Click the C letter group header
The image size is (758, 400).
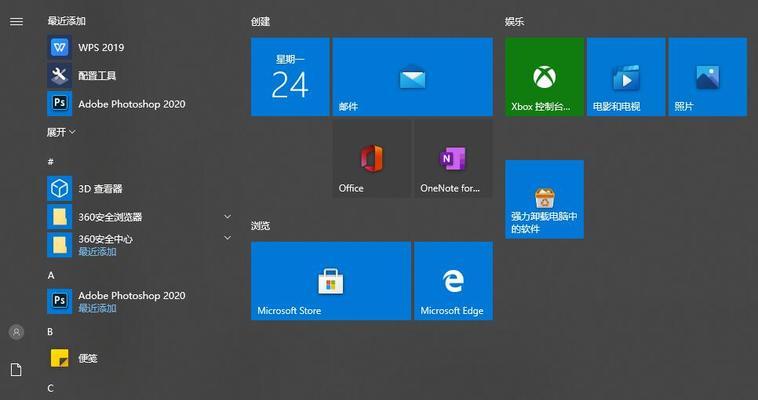[x=50, y=388]
